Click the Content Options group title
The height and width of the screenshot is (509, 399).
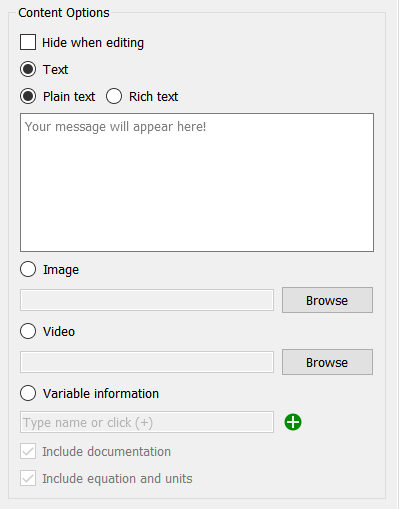click(64, 13)
